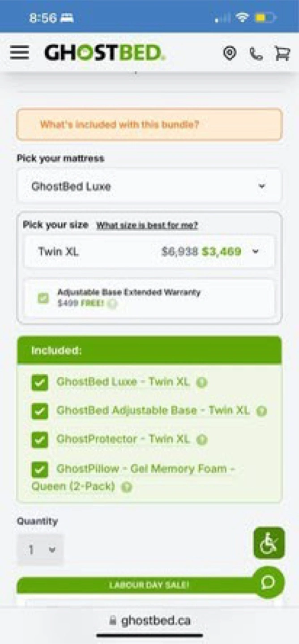Open the hamburger navigation menu

[x=19, y=53]
